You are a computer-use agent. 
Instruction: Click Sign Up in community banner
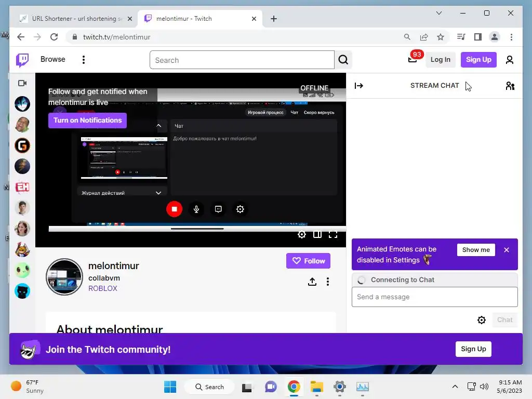[473, 349]
